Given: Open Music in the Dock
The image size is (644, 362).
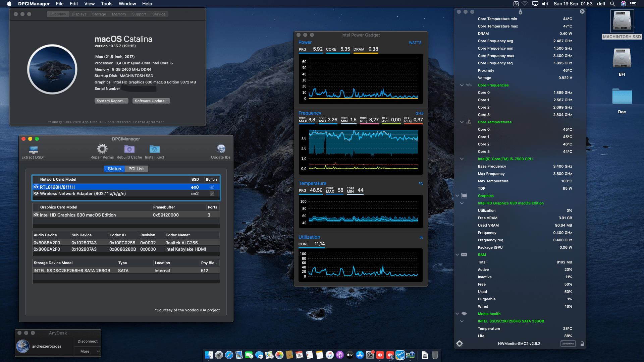Looking at the screenshot, I should pos(330,355).
